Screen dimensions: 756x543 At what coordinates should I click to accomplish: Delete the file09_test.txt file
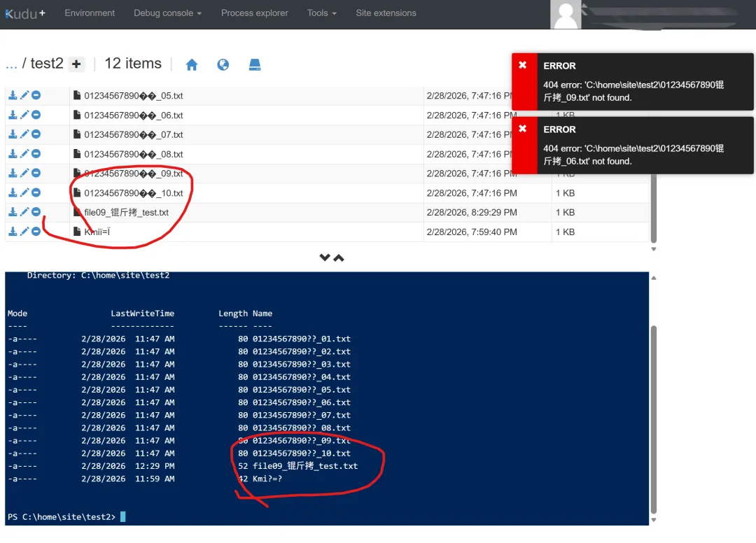[36, 212]
